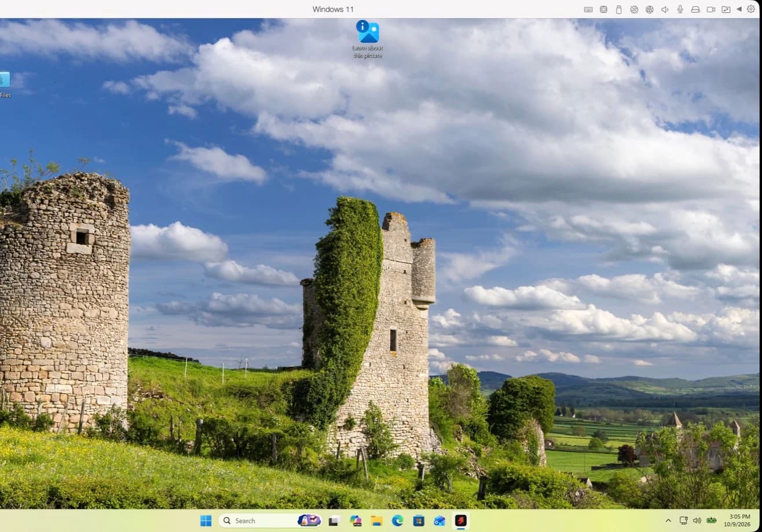Click the video camera icon in the VM toolbar

711,9
